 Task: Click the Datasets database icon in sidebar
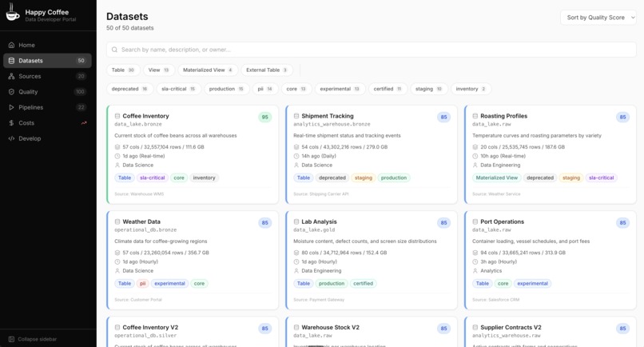[x=11, y=61]
